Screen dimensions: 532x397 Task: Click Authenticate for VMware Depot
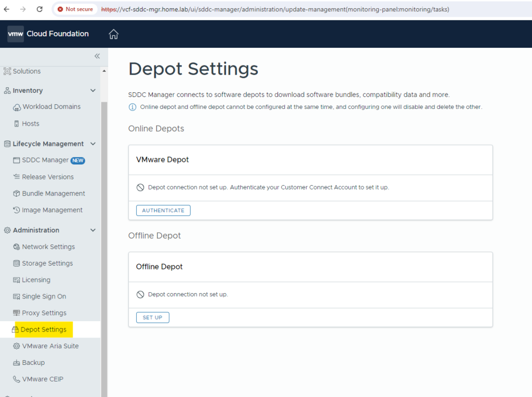coord(163,211)
